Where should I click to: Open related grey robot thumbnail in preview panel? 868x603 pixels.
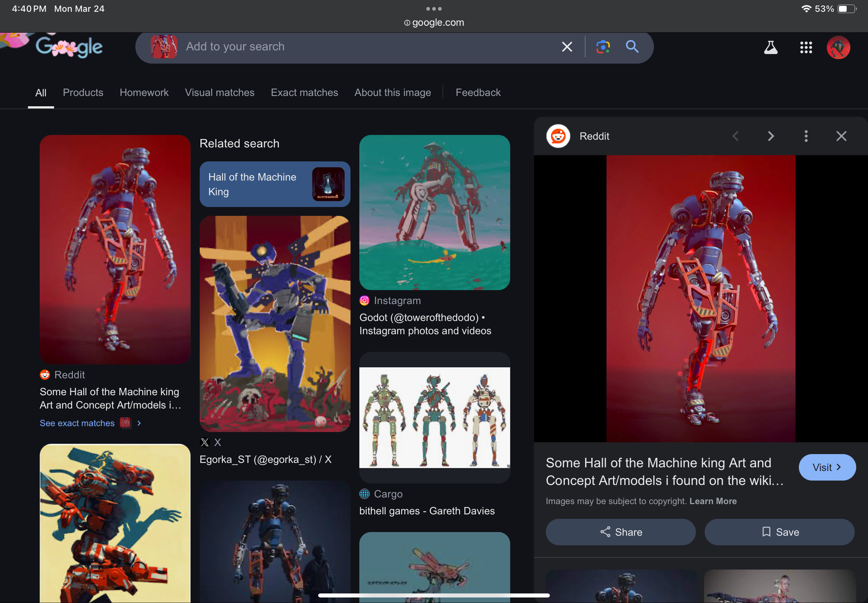780,586
